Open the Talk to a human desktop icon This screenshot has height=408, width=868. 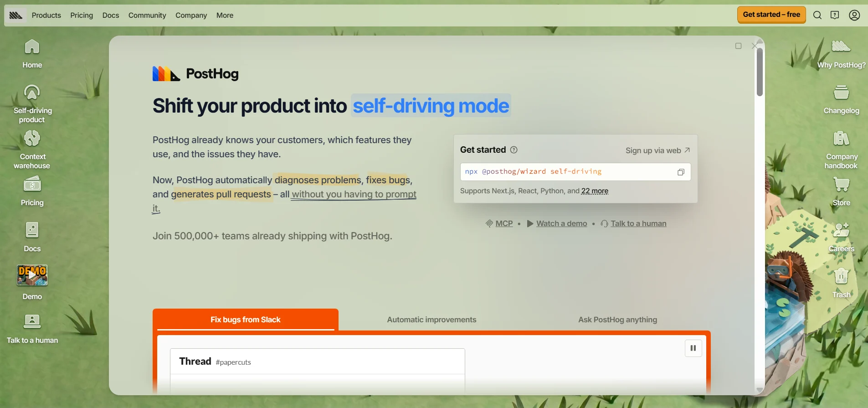click(32, 329)
